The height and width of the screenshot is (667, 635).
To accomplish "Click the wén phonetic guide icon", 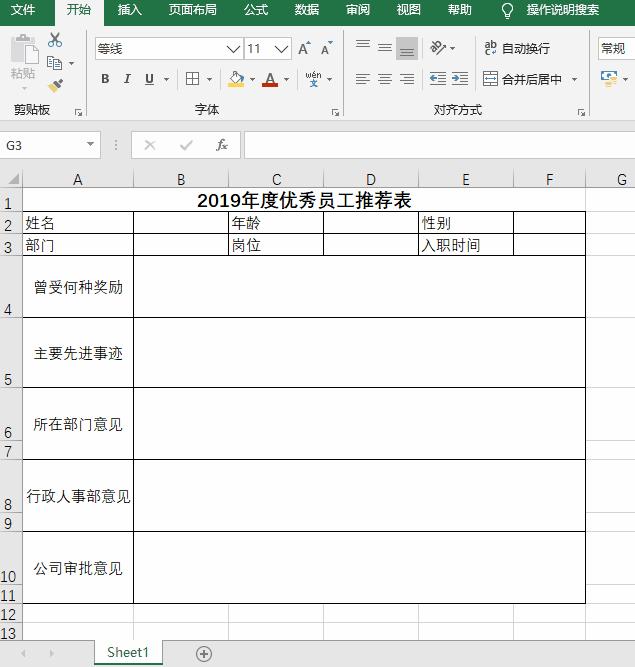I will click(x=313, y=79).
